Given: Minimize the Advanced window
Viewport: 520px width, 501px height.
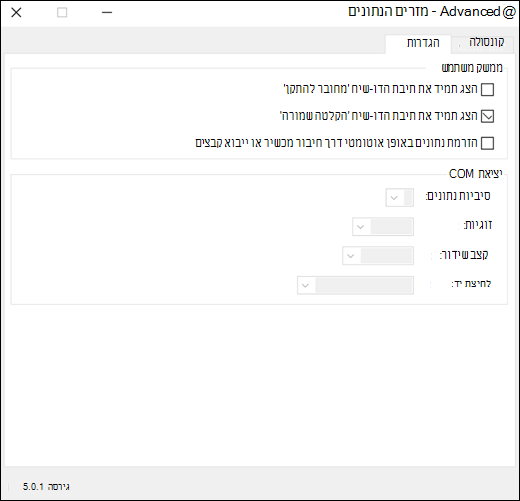Looking at the screenshot, I should (107, 13).
